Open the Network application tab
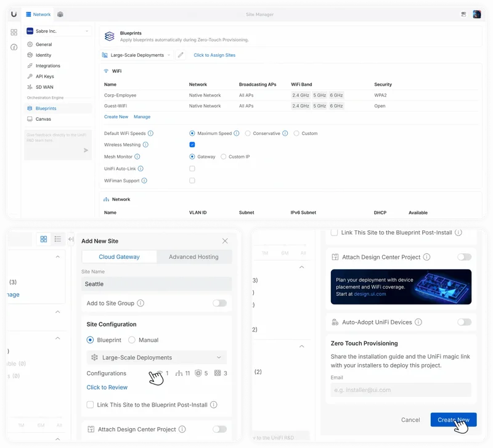 point(38,14)
